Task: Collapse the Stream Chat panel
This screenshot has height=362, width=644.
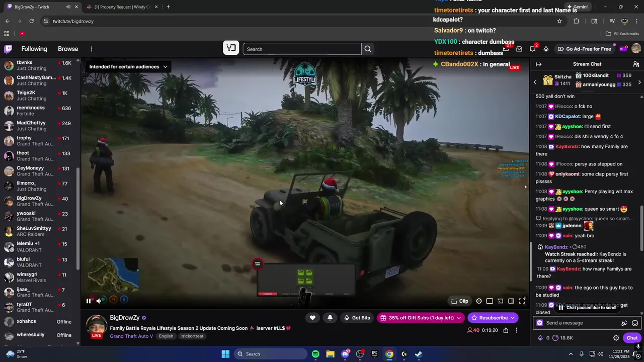Action: tap(538, 64)
